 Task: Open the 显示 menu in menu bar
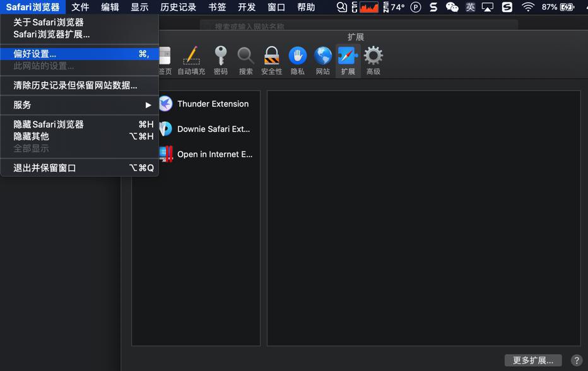[x=139, y=7]
